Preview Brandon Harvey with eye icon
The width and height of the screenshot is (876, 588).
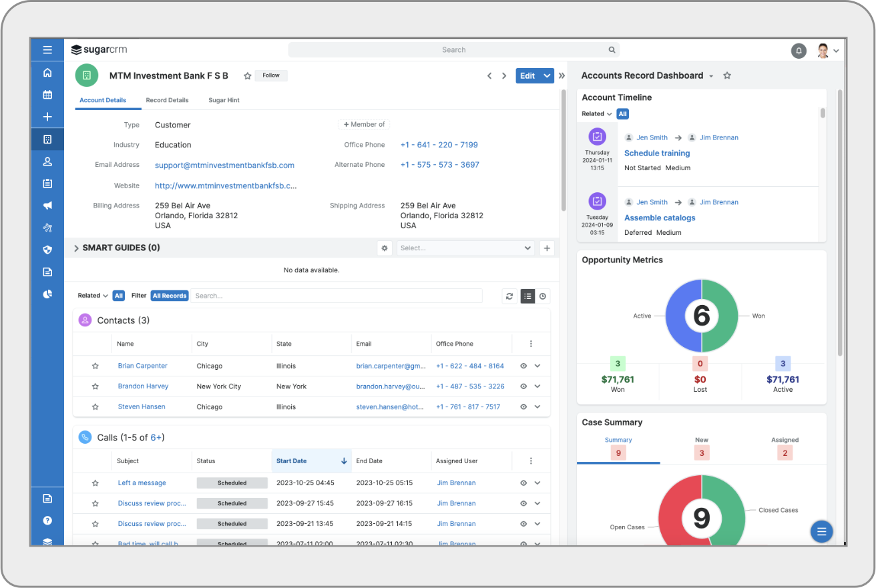tap(523, 386)
